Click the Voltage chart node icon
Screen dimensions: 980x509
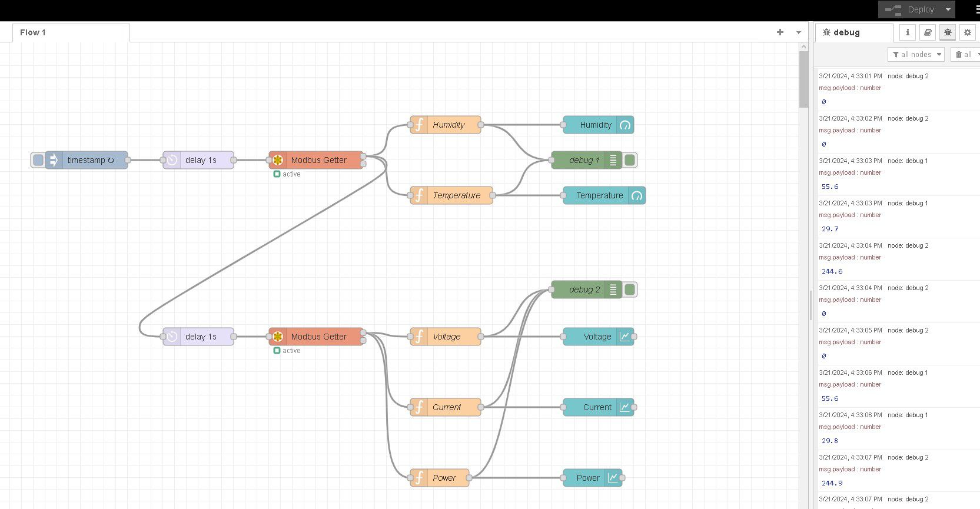pyautogui.click(x=624, y=337)
